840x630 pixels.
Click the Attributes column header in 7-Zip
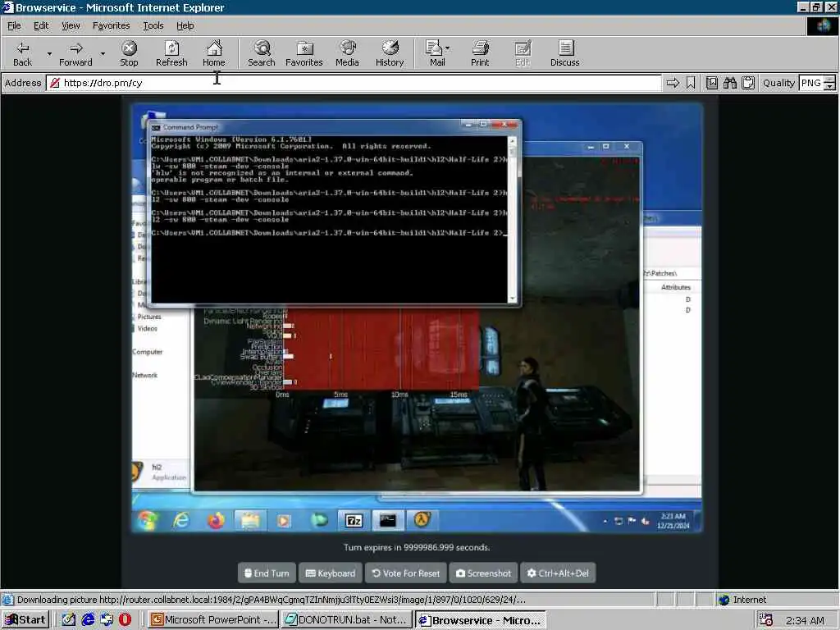[x=676, y=287]
